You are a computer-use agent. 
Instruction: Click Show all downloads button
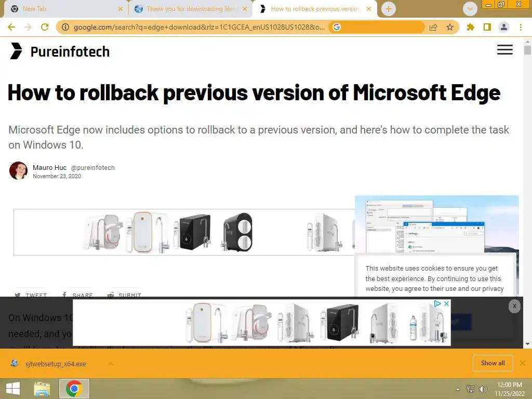493,363
